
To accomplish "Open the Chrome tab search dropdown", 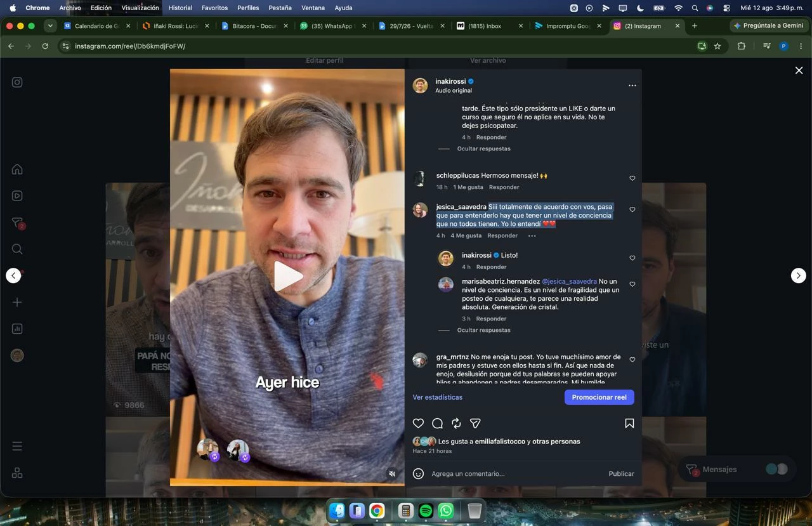I will [50, 26].
